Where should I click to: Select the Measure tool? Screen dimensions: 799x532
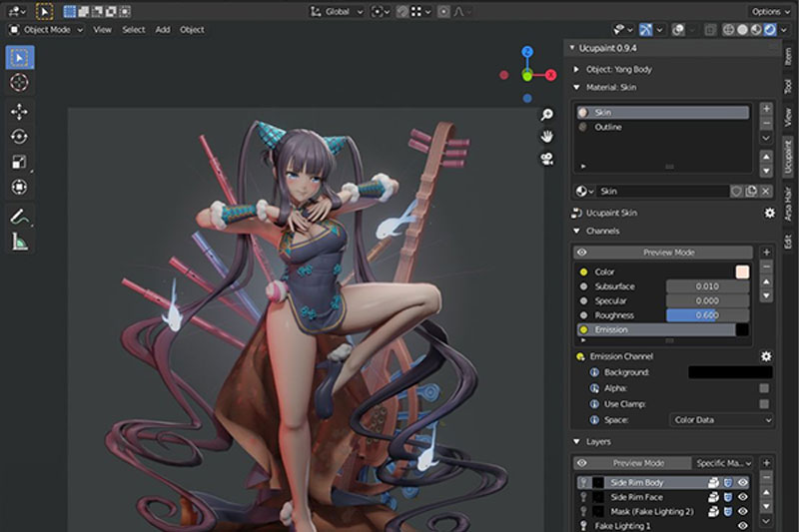[x=20, y=242]
